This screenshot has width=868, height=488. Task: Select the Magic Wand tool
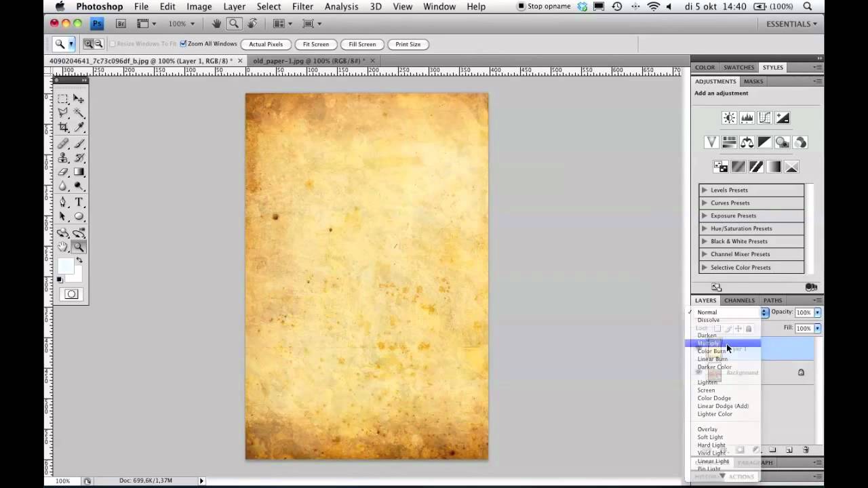tap(79, 113)
